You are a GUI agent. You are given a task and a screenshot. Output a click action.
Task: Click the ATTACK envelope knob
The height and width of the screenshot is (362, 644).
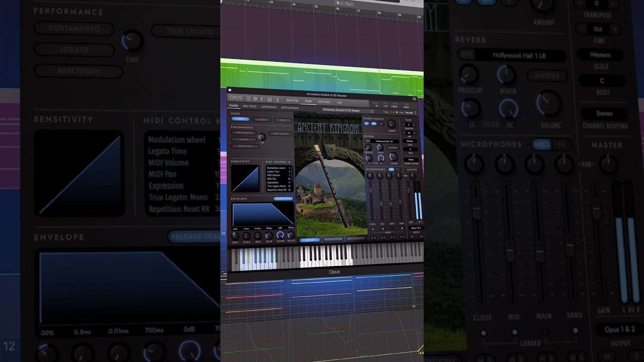(246, 235)
